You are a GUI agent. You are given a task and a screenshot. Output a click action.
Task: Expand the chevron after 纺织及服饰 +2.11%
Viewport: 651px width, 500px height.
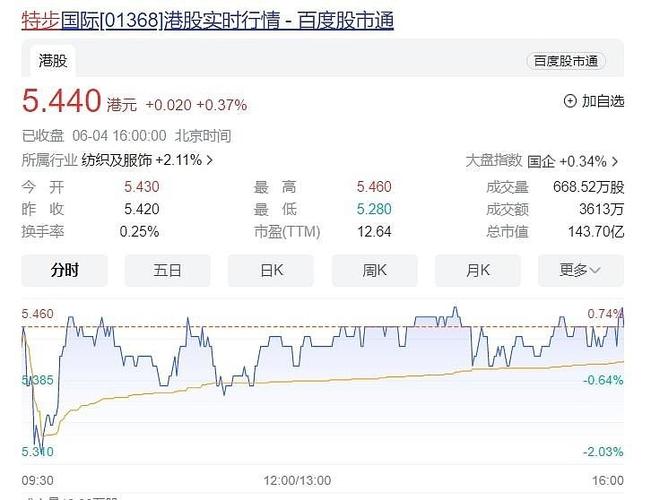point(210,160)
